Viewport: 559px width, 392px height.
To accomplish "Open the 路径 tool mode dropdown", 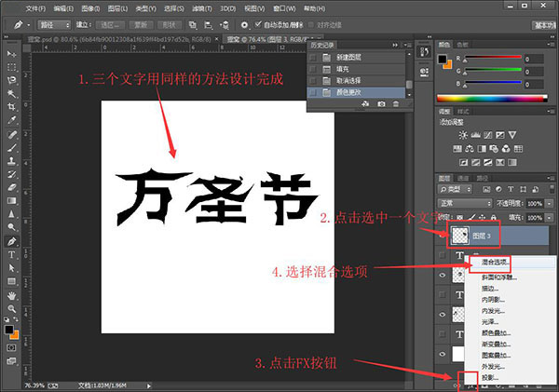I will [55, 25].
